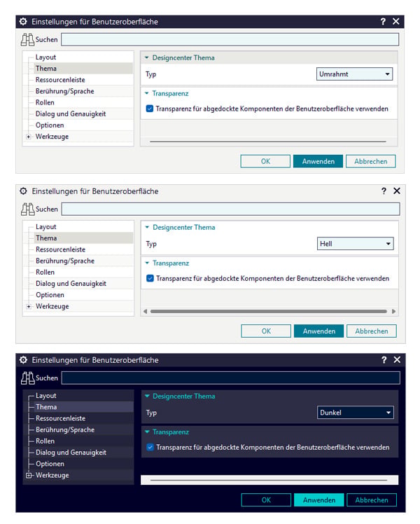Click gear icon in the Dunkel dialog title bar
The width and height of the screenshot is (420, 524).
tap(23, 360)
